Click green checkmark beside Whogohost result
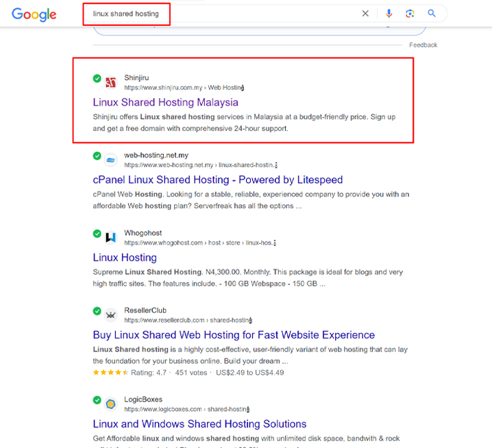492x448 pixels. pos(97,234)
